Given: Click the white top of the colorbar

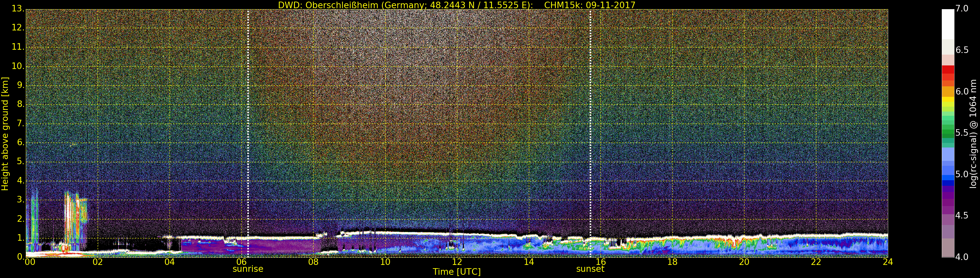Looking at the screenshot, I should click(x=948, y=24).
